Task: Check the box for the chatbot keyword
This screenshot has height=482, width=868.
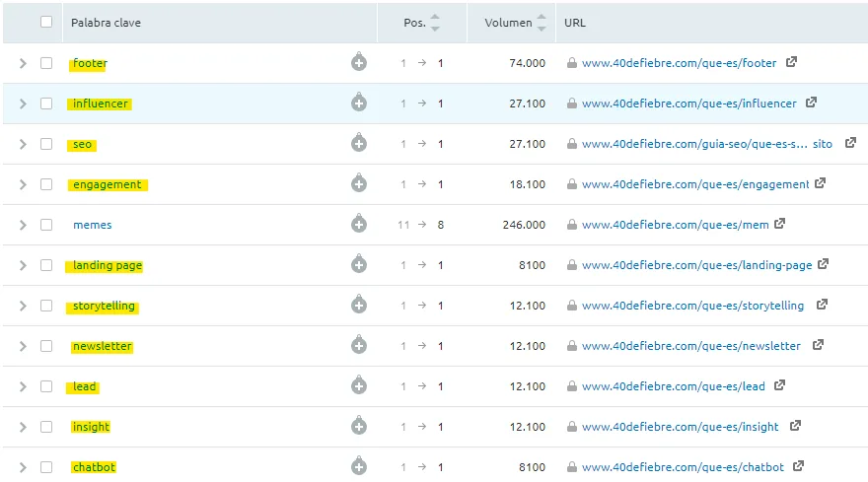Action: 46,467
